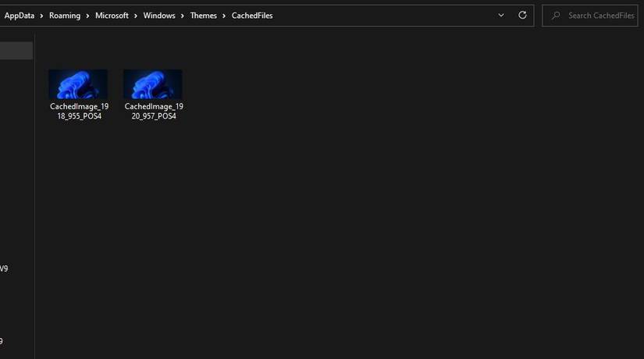Select highlighted item in navigation pane
This screenshot has height=359, width=644.
point(16,51)
